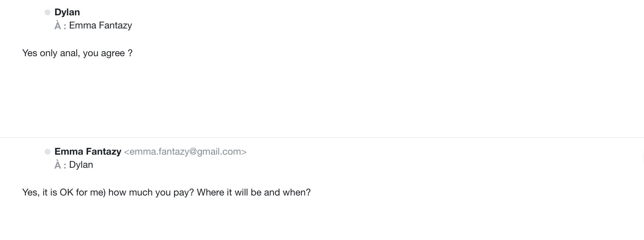The width and height of the screenshot is (644, 240).
Task: Open bold sender name Emma Fantazy
Action: point(88,151)
